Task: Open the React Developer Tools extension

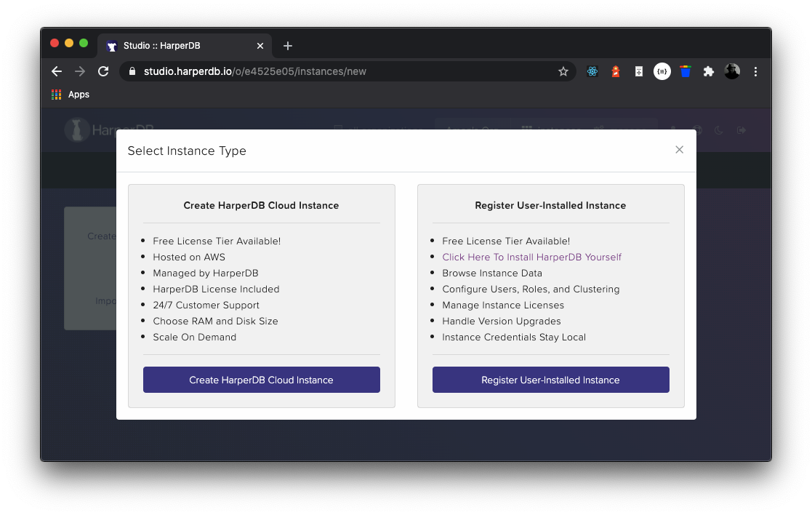Action: tap(592, 71)
